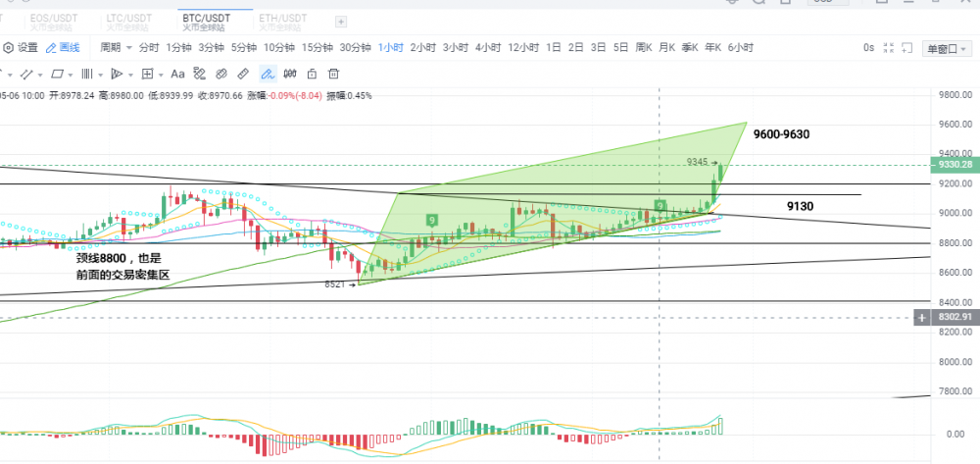The image size is (980, 464).
Task: Click the candlestick pattern tool icon
Action: 290,74
